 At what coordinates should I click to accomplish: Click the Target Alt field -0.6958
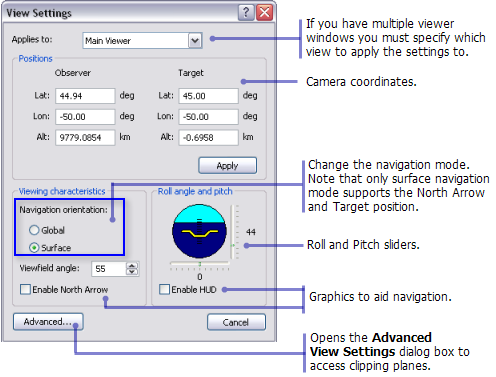(208, 137)
